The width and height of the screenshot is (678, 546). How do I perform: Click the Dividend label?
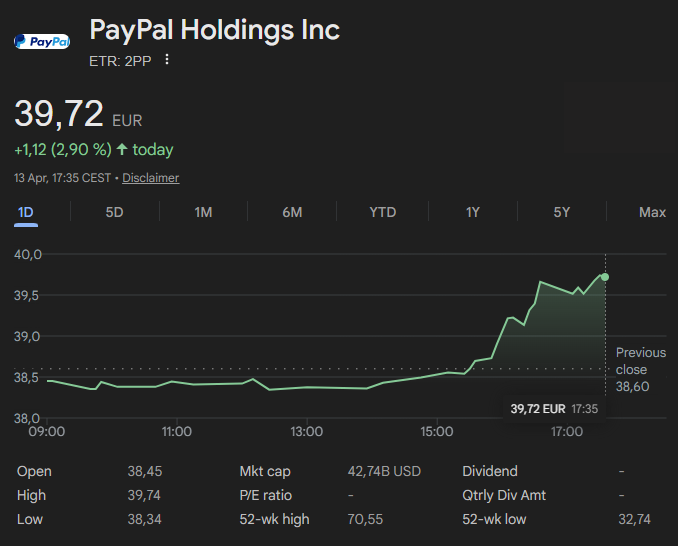pyautogui.click(x=490, y=471)
